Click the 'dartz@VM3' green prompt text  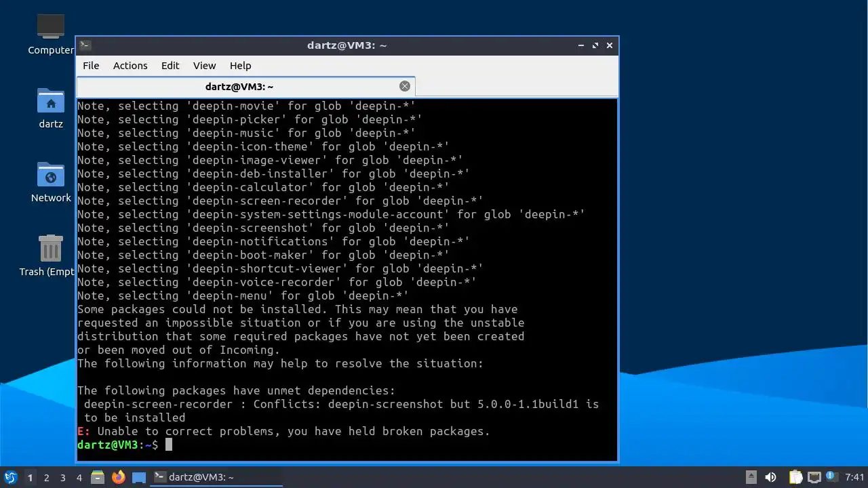coord(108,445)
